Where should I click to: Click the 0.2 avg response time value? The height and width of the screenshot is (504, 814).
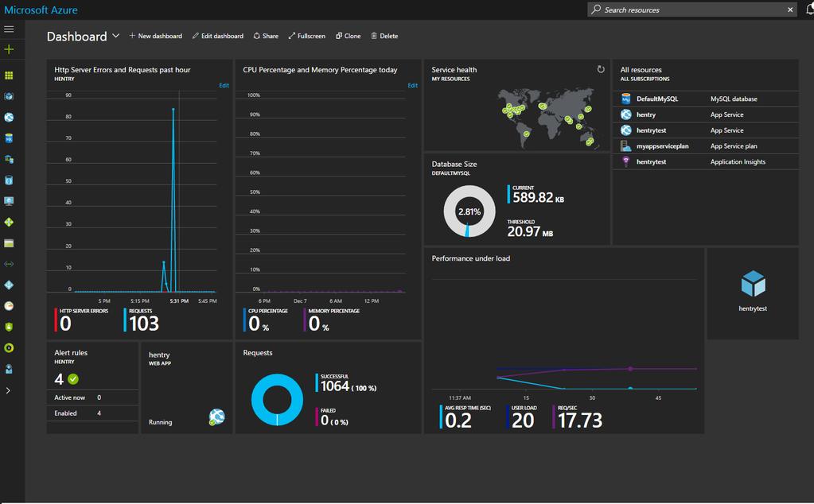coord(458,420)
